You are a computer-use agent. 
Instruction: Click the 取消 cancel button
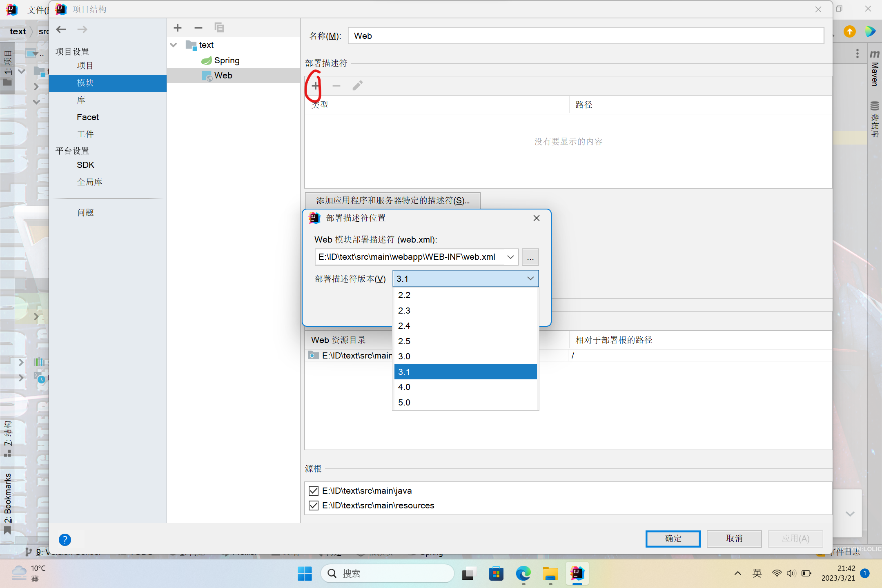click(x=734, y=539)
